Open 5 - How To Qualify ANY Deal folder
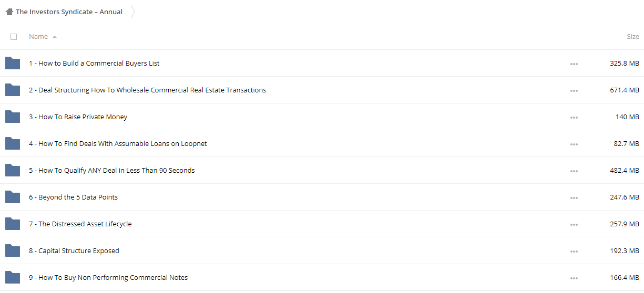This screenshot has width=644, height=293. [x=112, y=170]
